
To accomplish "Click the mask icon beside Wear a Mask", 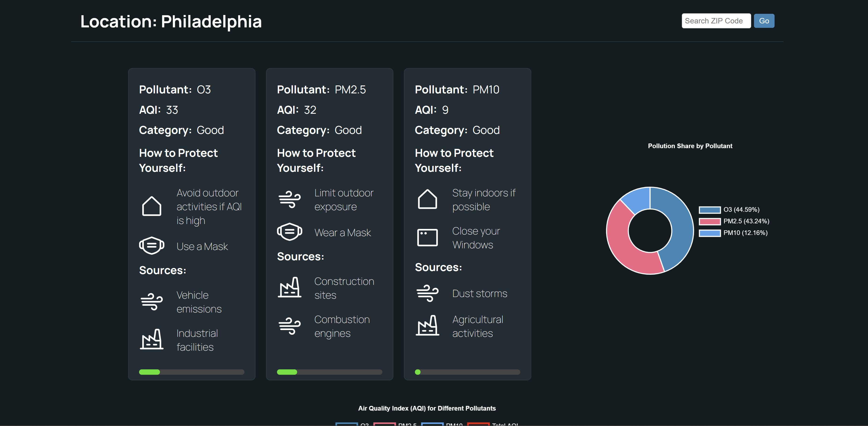I will pos(289,232).
